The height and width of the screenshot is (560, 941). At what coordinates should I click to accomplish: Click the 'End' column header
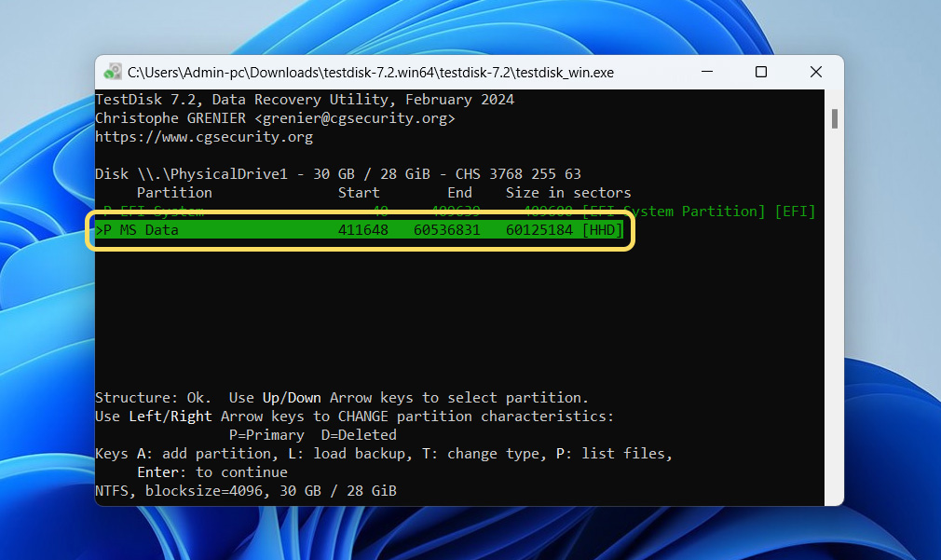[x=459, y=193]
